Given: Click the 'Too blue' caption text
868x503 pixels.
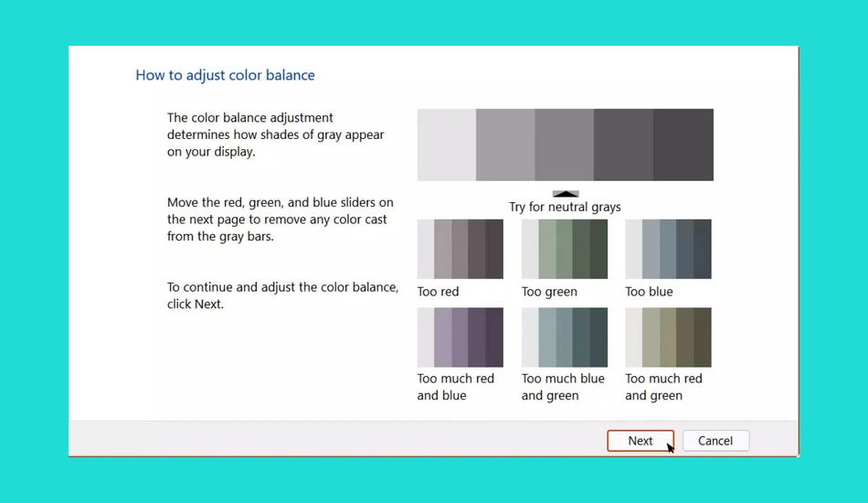Looking at the screenshot, I should [649, 292].
